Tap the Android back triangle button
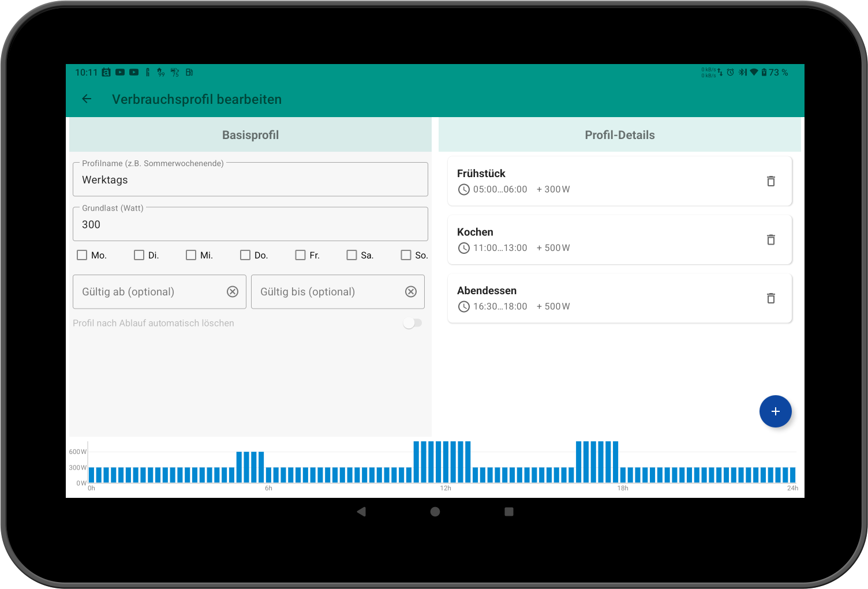 (361, 512)
